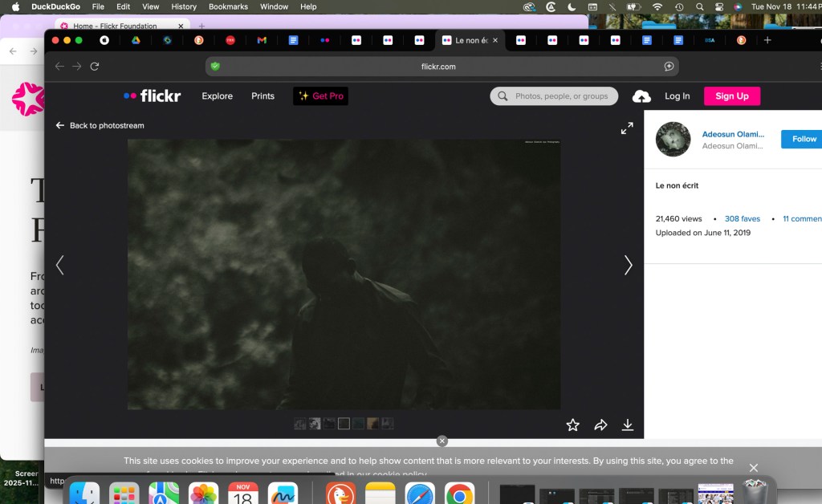
Task: Open the share arrow icon
Action: tap(600, 425)
